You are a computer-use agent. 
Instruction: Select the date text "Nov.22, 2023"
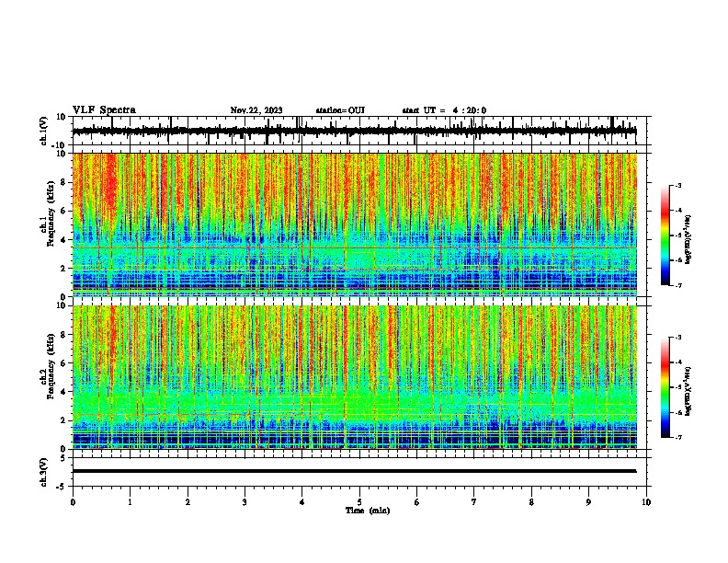(x=256, y=110)
